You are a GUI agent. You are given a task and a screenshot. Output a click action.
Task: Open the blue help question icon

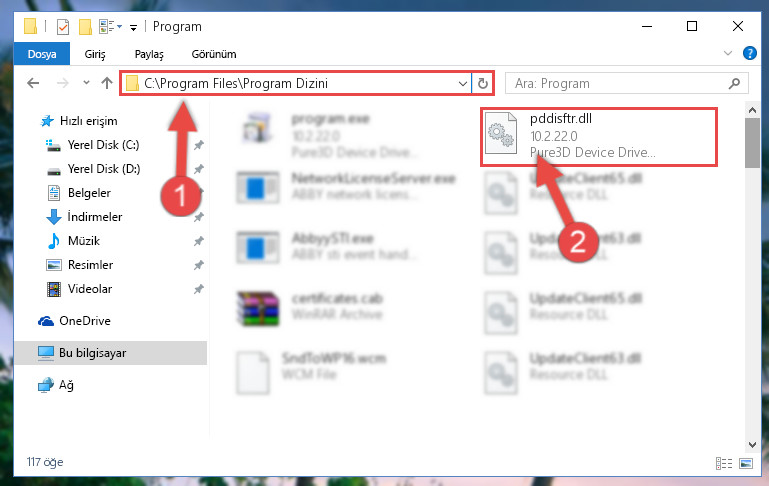pos(749,53)
